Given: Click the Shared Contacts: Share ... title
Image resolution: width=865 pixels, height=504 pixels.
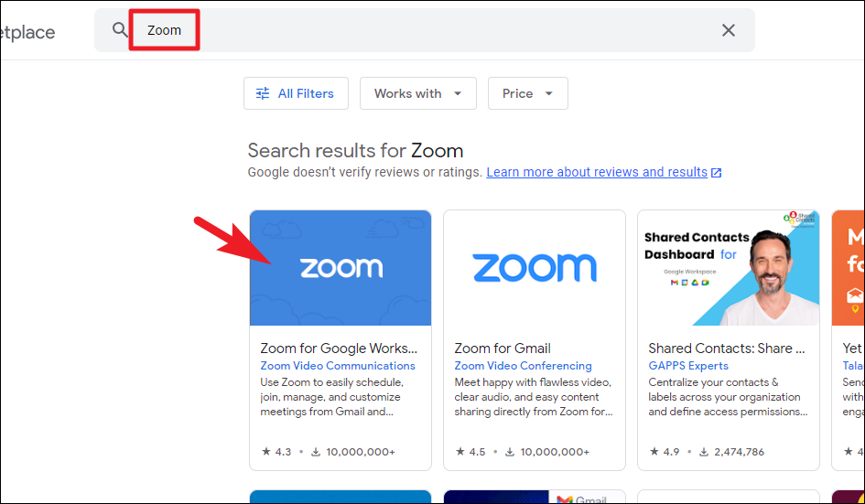Looking at the screenshot, I should point(727,349).
